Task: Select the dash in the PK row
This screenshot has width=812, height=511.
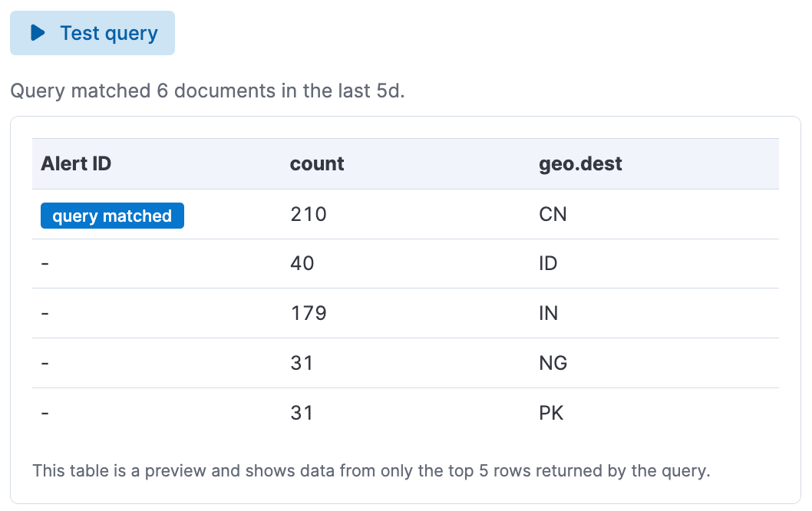Action: coord(45,412)
